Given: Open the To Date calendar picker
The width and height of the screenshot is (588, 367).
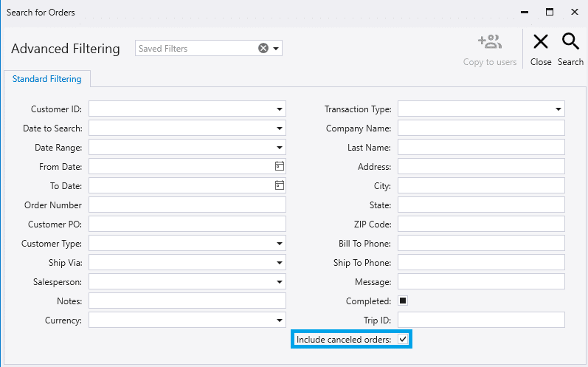Looking at the screenshot, I should pyautogui.click(x=280, y=185).
